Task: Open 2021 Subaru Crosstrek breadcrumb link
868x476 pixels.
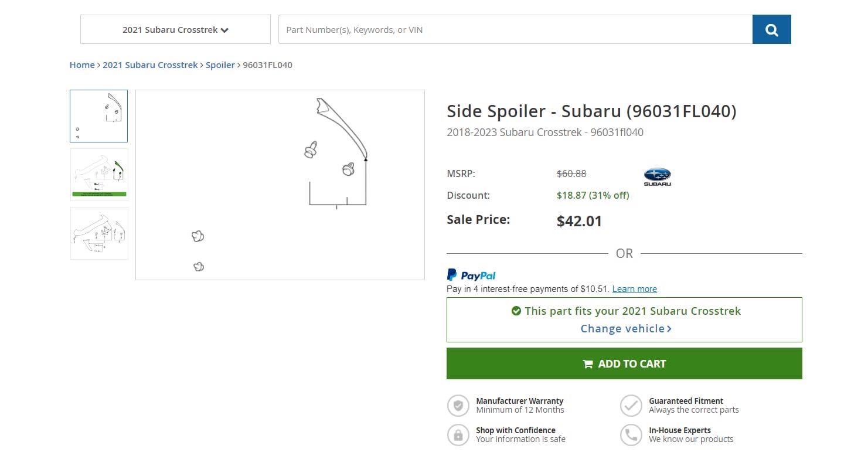Action: (150, 65)
